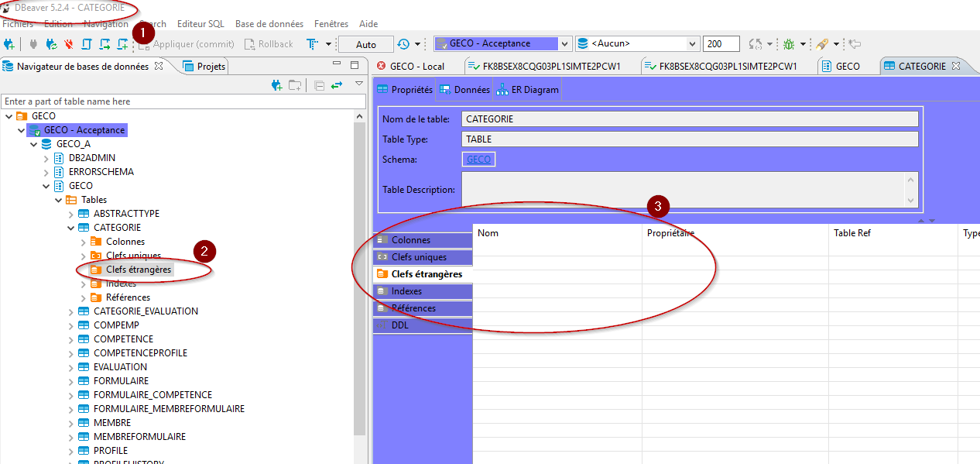Click the result set limit 200 field

click(721, 44)
